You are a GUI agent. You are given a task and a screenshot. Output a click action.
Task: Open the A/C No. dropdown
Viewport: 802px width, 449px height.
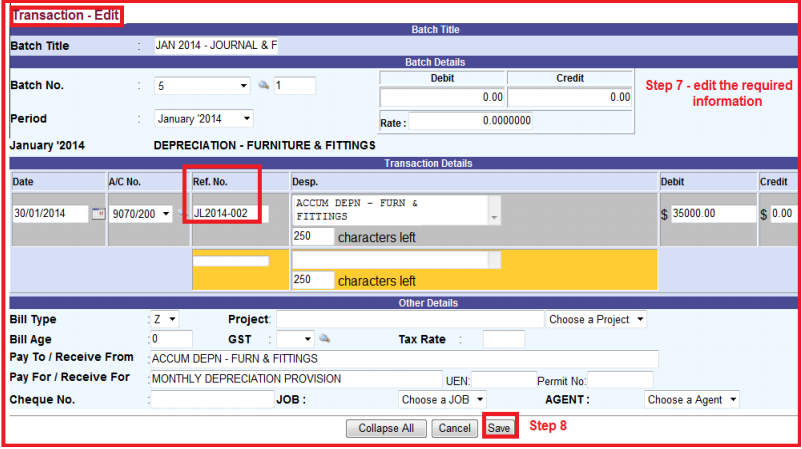(x=140, y=214)
